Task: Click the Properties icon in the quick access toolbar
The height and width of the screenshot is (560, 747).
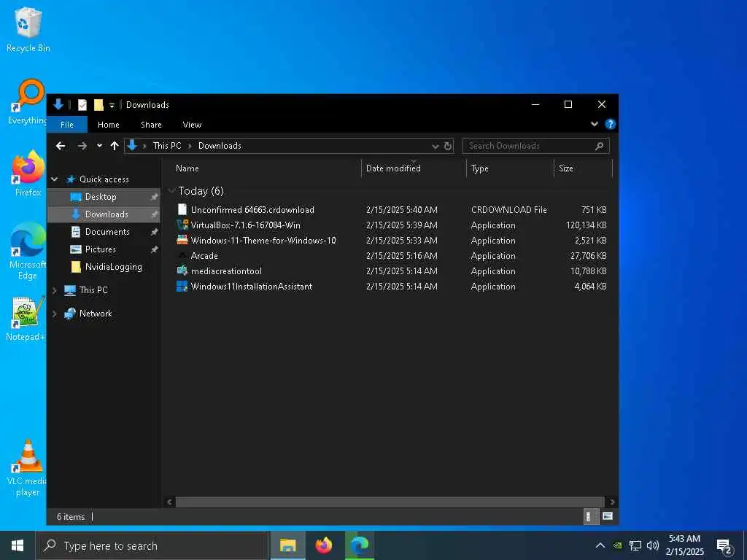Action: point(82,105)
